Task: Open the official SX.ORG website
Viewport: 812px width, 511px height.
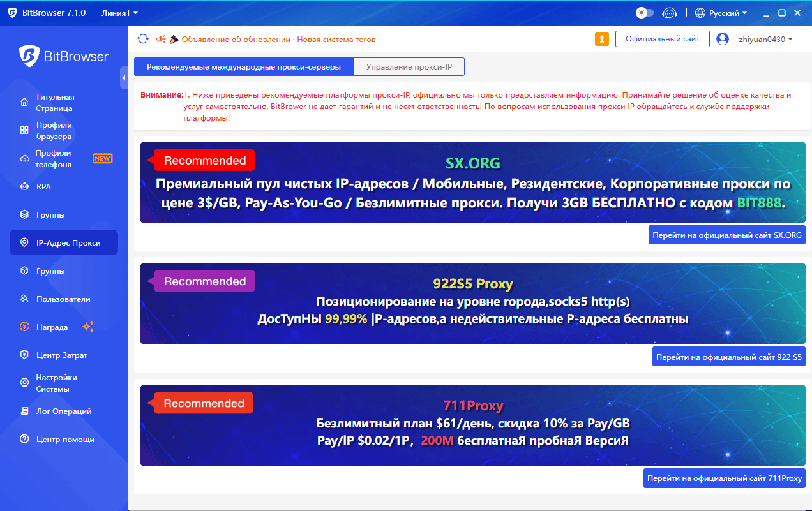Action: pos(726,234)
